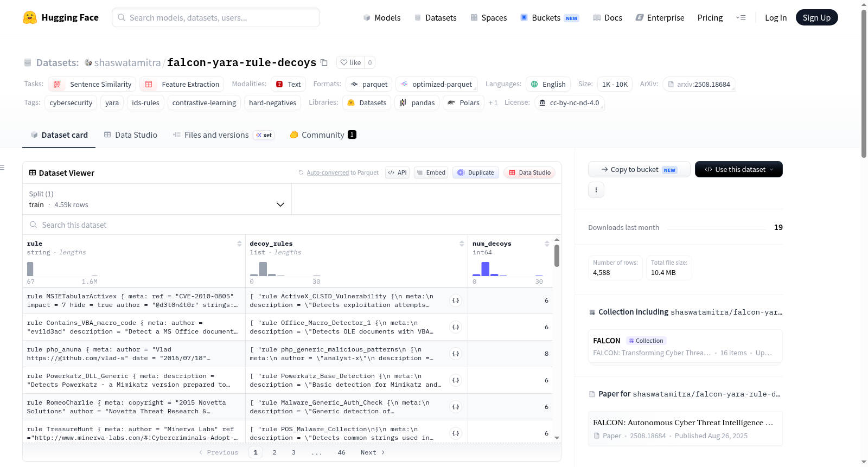Open the shaswatamitra profile link
Image resolution: width=868 pixels, height=467 pixels.
127,62
